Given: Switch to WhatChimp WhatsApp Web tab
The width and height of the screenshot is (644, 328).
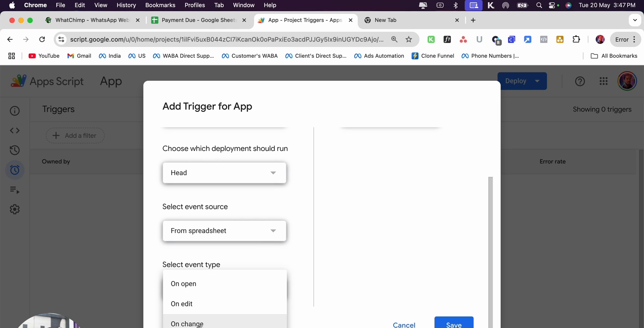Looking at the screenshot, I should coord(92,20).
